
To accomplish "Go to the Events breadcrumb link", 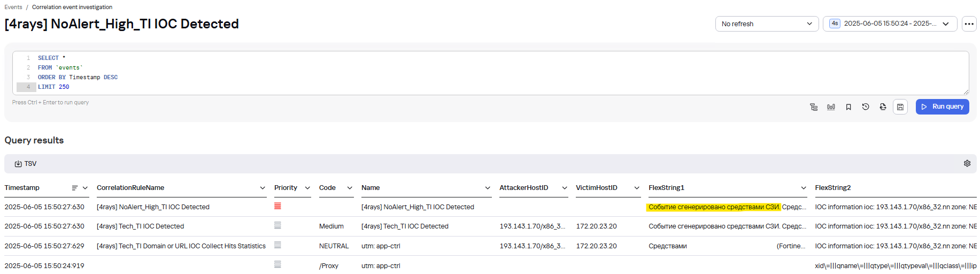I will click(x=13, y=7).
